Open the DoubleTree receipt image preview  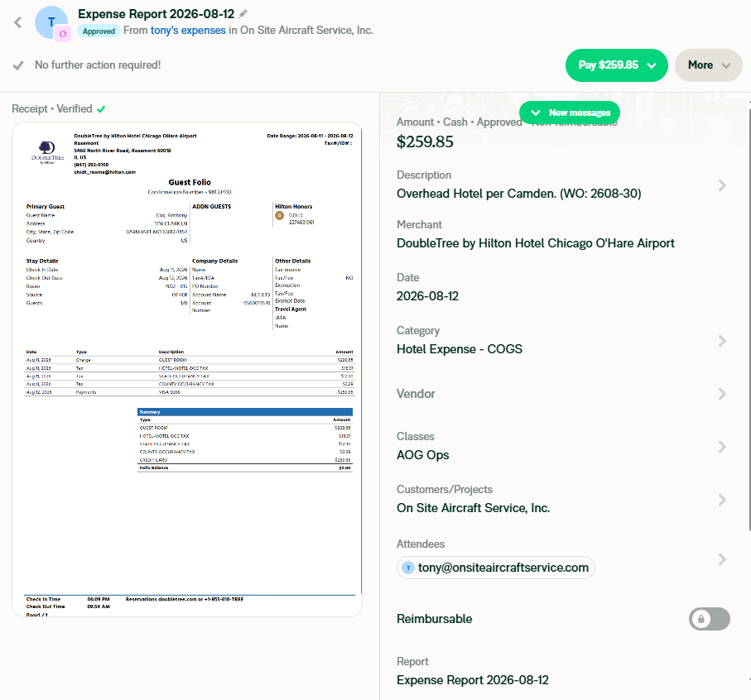187,369
